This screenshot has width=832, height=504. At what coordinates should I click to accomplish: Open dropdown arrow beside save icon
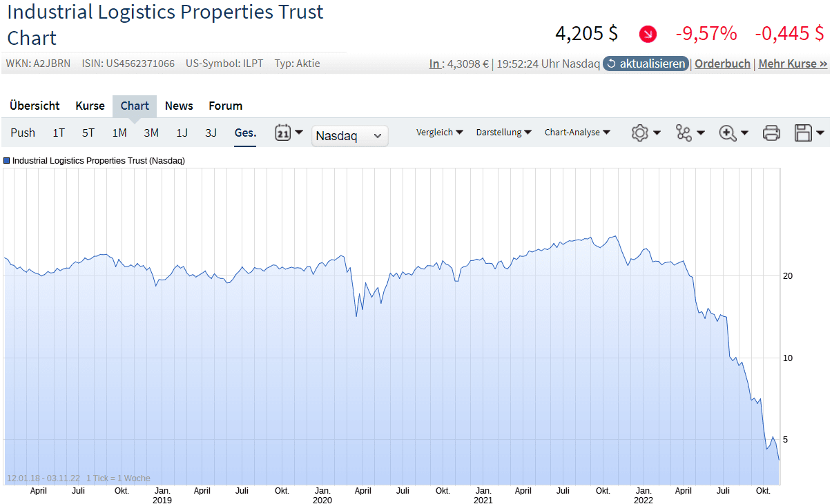click(820, 133)
